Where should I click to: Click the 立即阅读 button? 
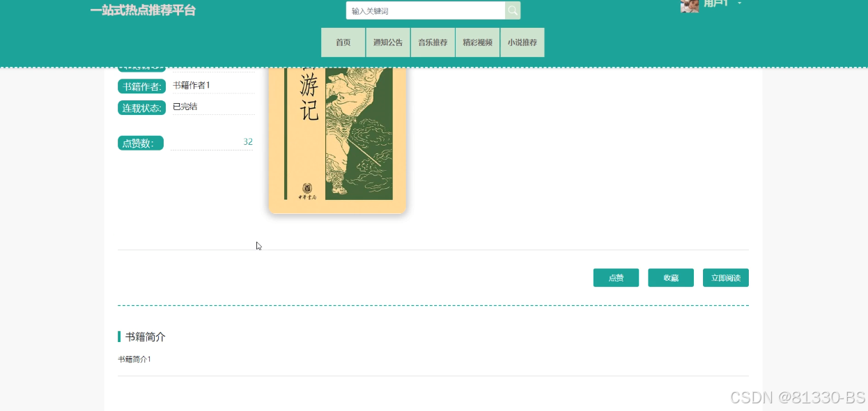(x=726, y=278)
